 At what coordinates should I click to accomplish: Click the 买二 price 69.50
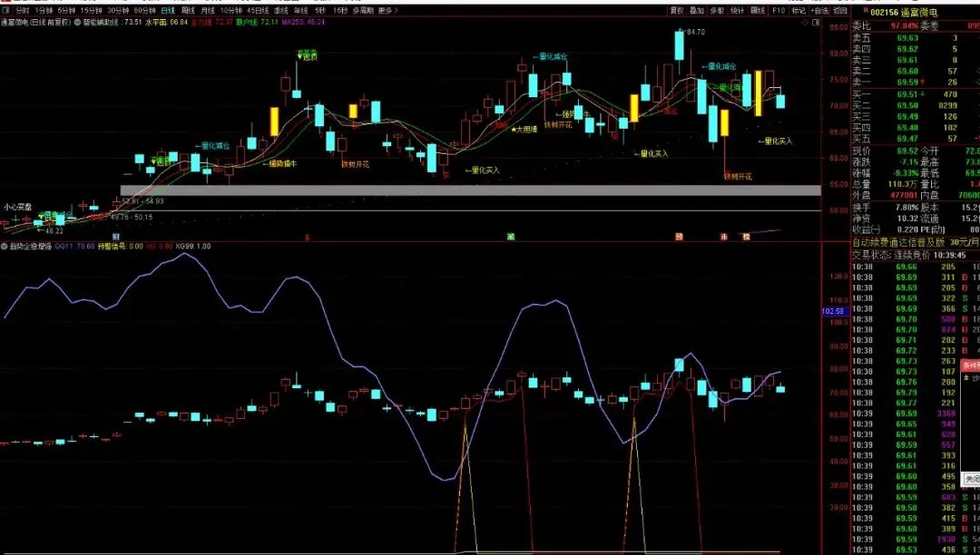[x=906, y=105]
